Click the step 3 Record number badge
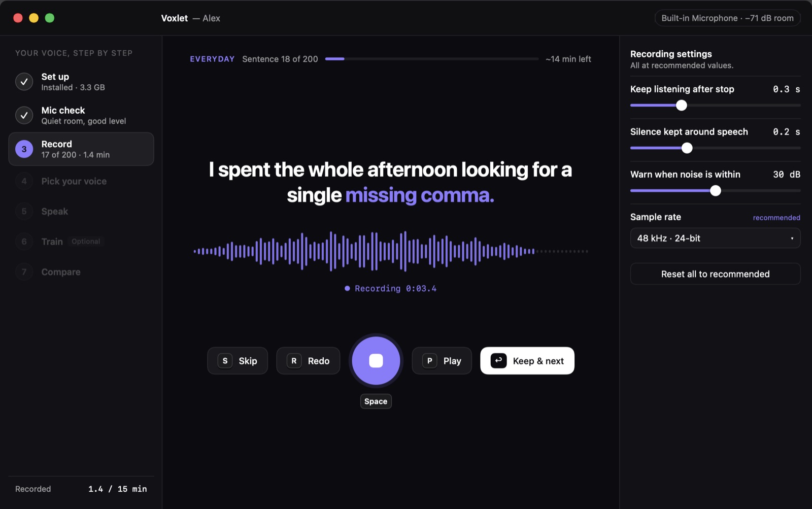 (x=24, y=149)
